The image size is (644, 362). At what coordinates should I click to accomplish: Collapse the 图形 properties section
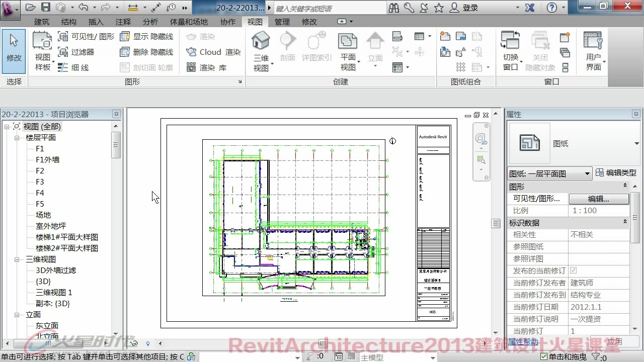coord(625,186)
